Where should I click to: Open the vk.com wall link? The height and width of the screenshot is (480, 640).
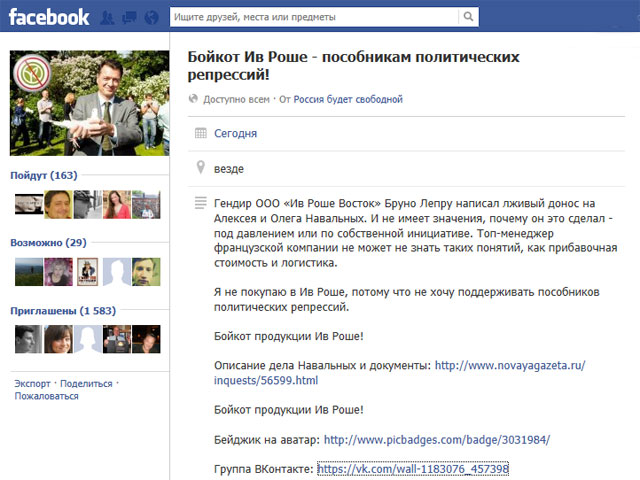coord(413,468)
